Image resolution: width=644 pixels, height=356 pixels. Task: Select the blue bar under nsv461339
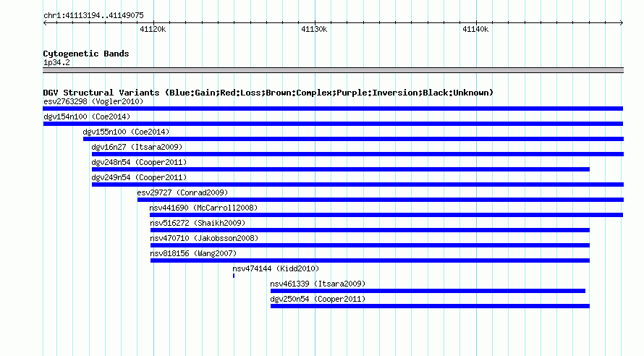point(428,291)
